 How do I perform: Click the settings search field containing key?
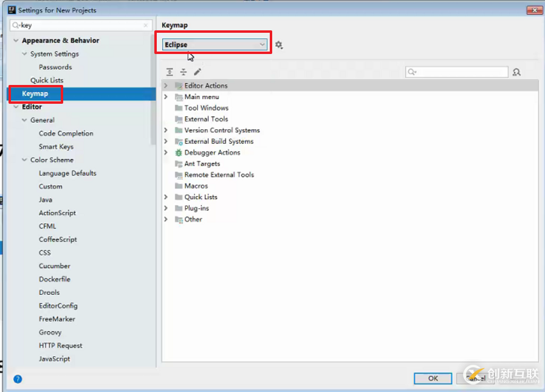[x=81, y=25]
